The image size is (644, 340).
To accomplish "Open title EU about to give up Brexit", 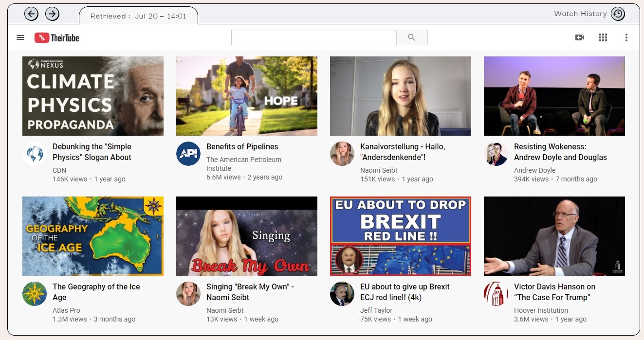I will pos(405,292).
